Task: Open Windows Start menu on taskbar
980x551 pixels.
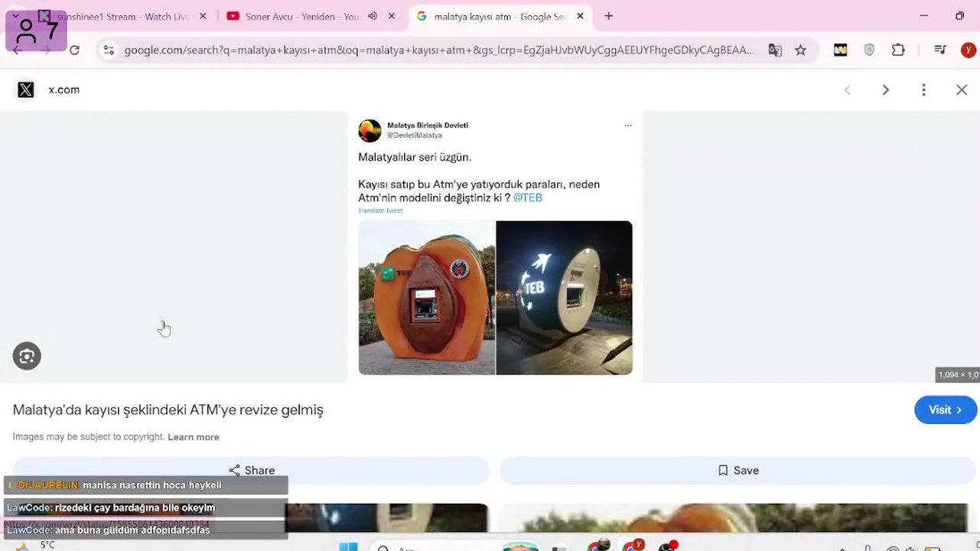Action: [348, 546]
